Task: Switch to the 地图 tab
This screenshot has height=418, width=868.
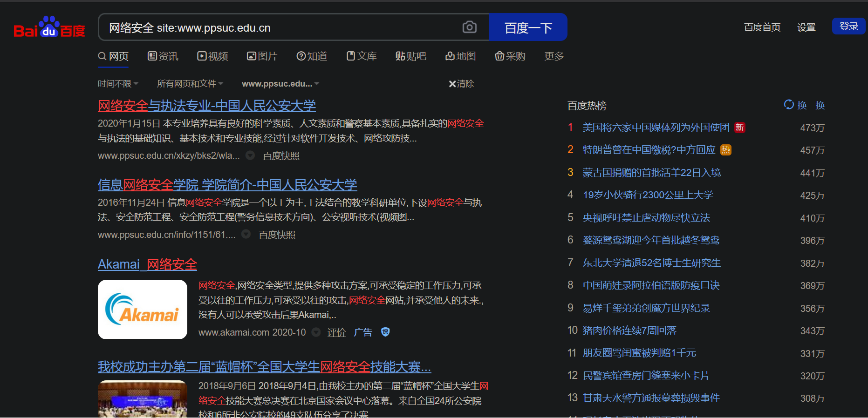Action: coord(461,56)
